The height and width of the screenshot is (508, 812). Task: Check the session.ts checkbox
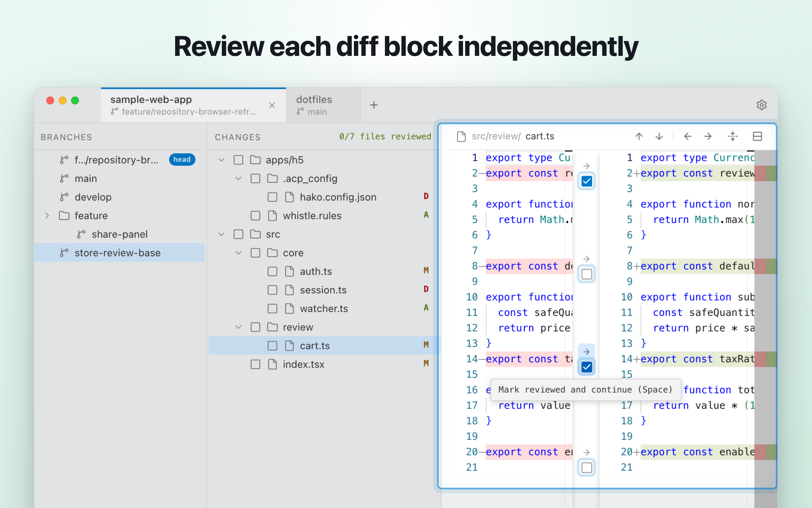[272, 290]
